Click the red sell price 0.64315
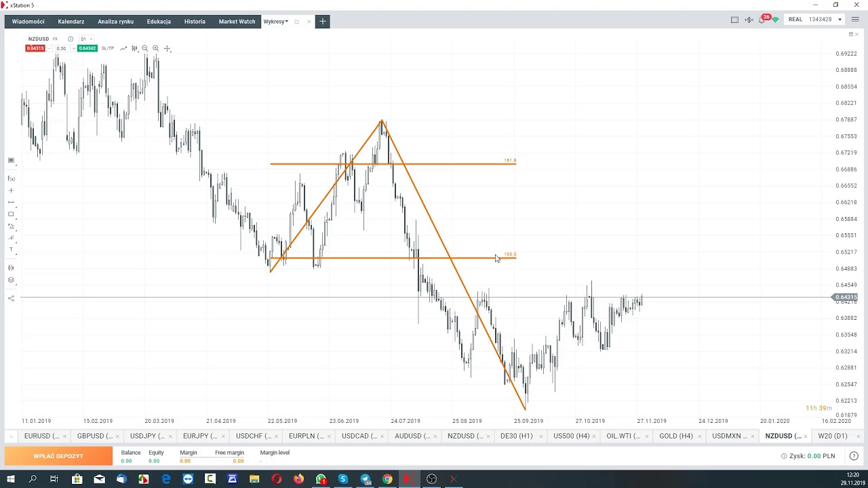This screenshot has width=868, height=488. (35, 49)
